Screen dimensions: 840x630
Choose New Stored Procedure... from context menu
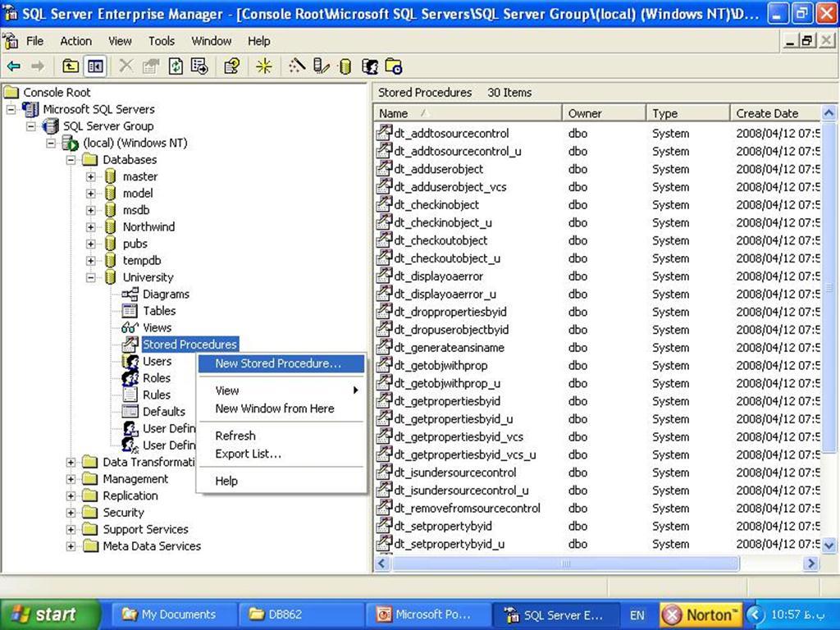coord(281,363)
